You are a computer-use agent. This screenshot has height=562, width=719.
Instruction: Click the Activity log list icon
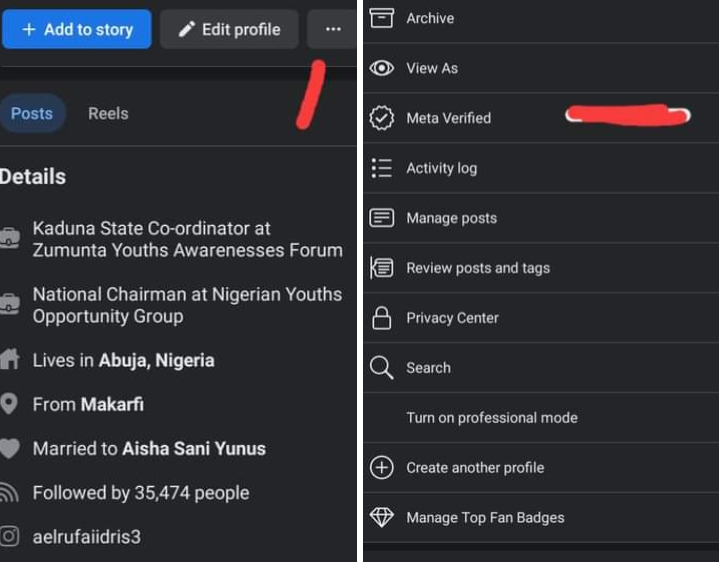(381, 168)
